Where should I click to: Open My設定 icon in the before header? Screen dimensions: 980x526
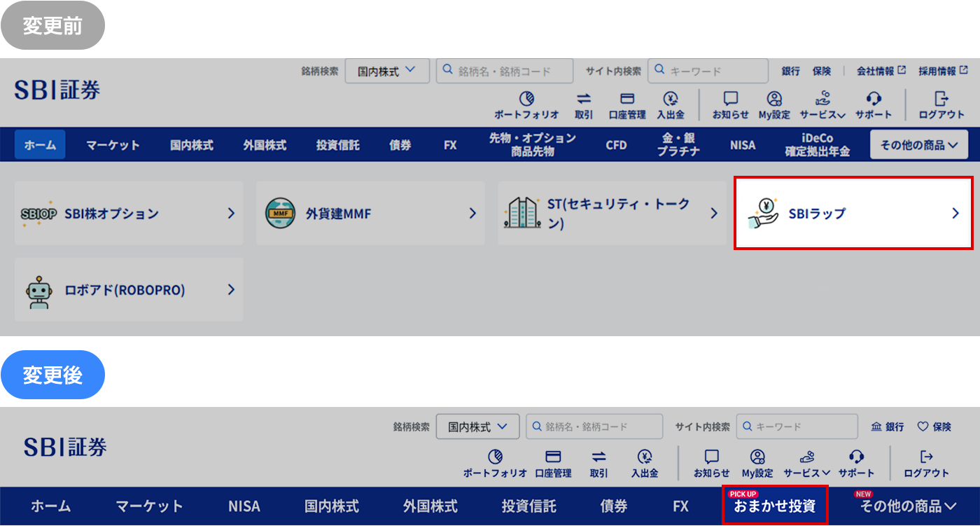click(x=774, y=106)
